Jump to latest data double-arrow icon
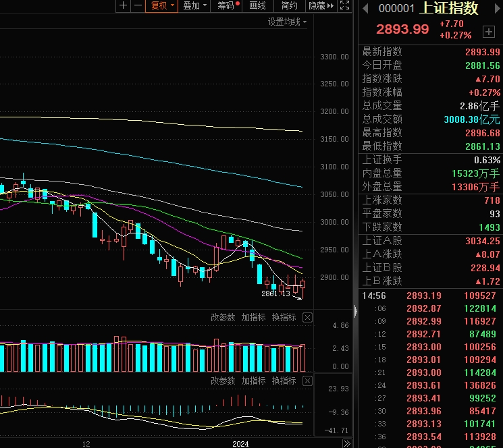The height and width of the screenshot is (448, 503). click(x=347, y=443)
